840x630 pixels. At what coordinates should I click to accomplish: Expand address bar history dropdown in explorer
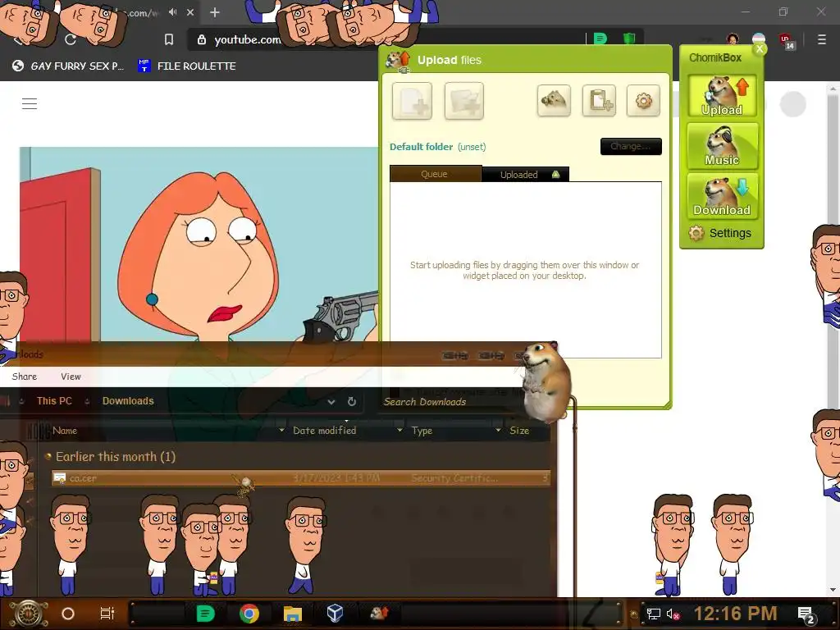pyautogui.click(x=331, y=401)
